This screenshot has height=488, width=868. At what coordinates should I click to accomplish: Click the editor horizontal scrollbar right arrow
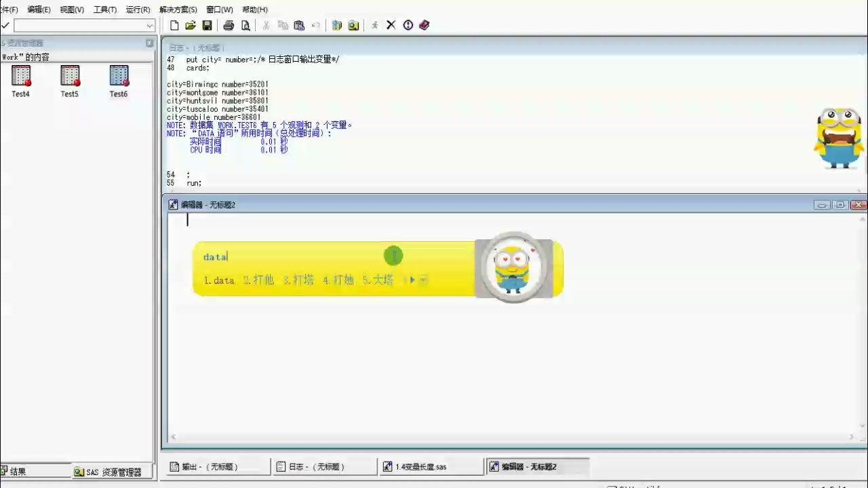852,437
